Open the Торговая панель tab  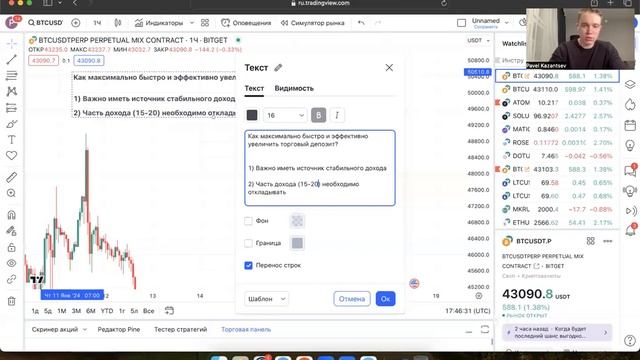pyautogui.click(x=246, y=329)
